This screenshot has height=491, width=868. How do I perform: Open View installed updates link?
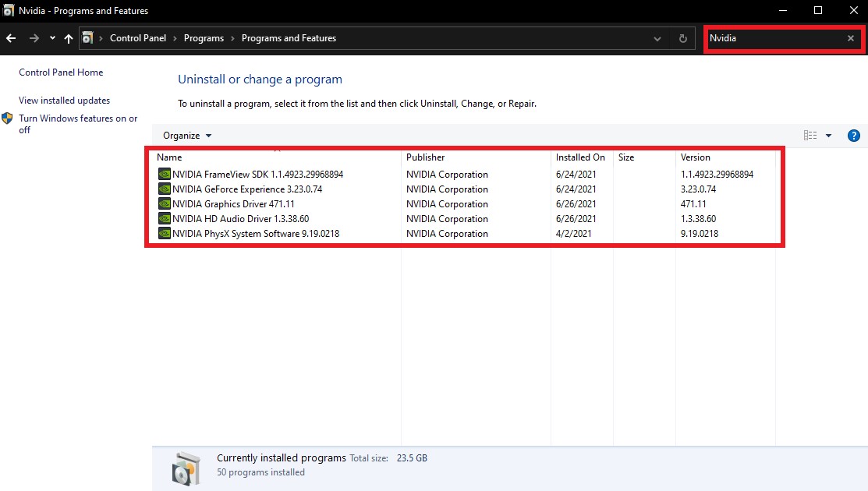pos(64,101)
